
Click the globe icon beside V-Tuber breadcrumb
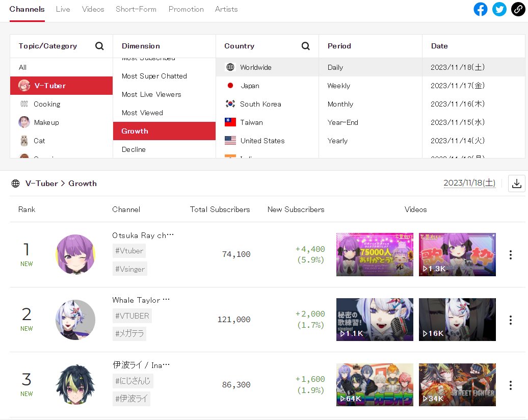coord(15,183)
